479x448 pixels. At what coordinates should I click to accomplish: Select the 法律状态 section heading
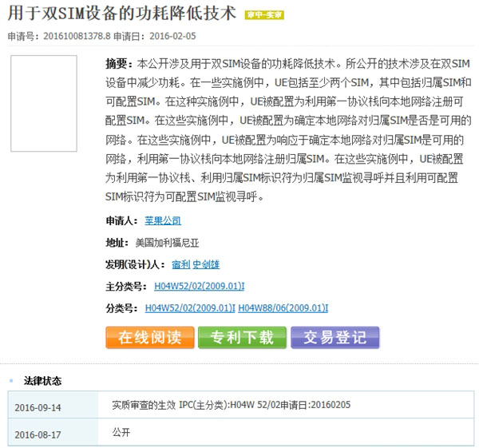[42, 381]
